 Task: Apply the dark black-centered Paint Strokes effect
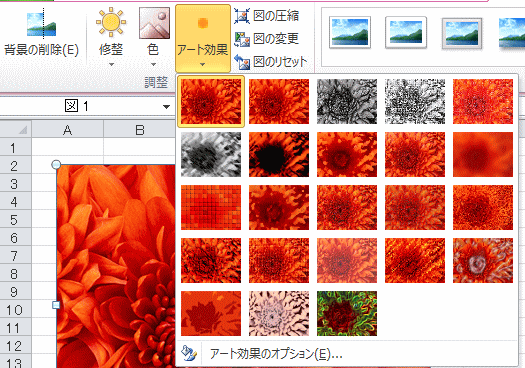pyautogui.click(x=279, y=154)
